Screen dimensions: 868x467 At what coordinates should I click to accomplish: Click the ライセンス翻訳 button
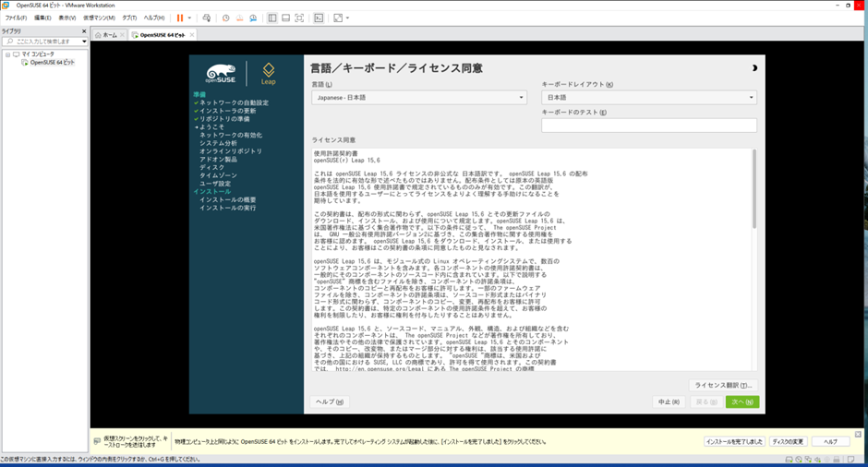pyautogui.click(x=722, y=385)
